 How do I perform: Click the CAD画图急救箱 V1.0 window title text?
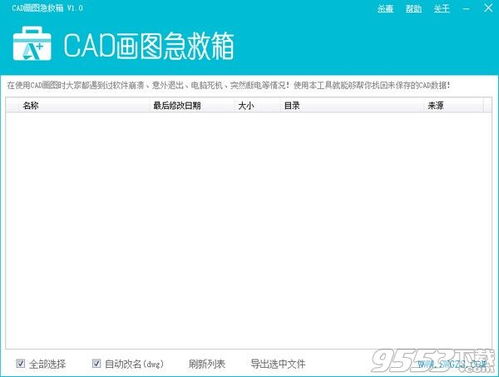[x=47, y=8]
